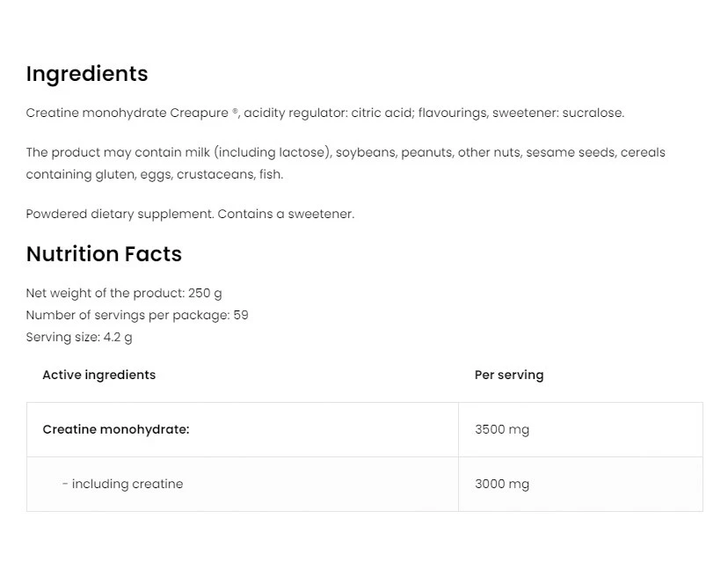Screen dimensions: 728x584
Task: Click the 3000 mg table cell
Action: (x=502, y=484)
